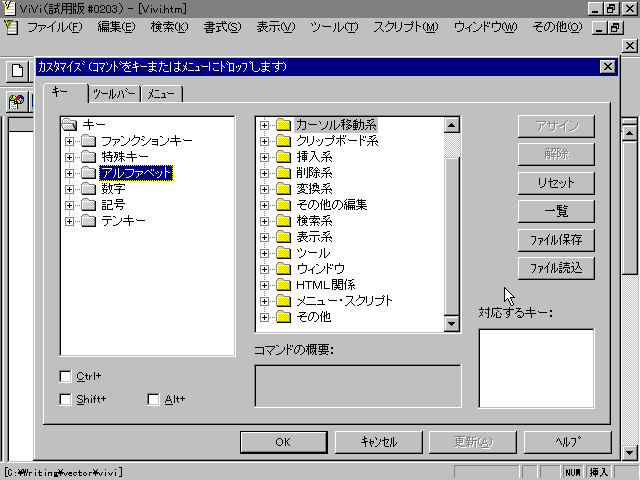Click the 検索系 folder icon
This screenshot has width=640, height=480.
tap(283, 221)
